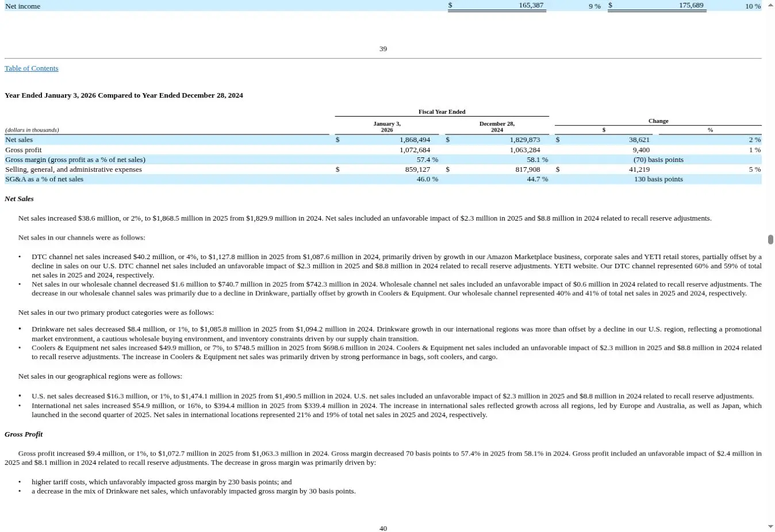Select SG&A value 859,127
Viewport: 775px width, 532px height.
pos(417,169)
